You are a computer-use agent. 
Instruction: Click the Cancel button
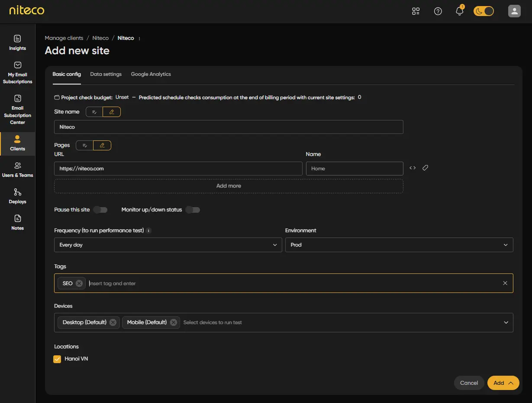click(x=469, y=383)
